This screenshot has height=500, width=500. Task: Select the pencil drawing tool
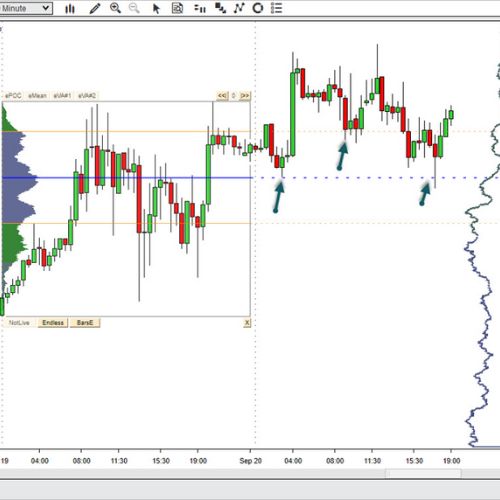tap(95, 8)
